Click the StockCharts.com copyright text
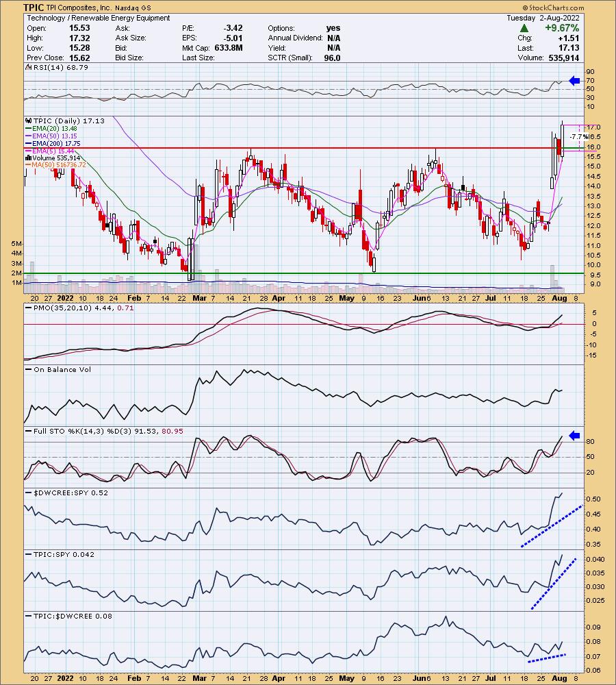 [553, 8]
